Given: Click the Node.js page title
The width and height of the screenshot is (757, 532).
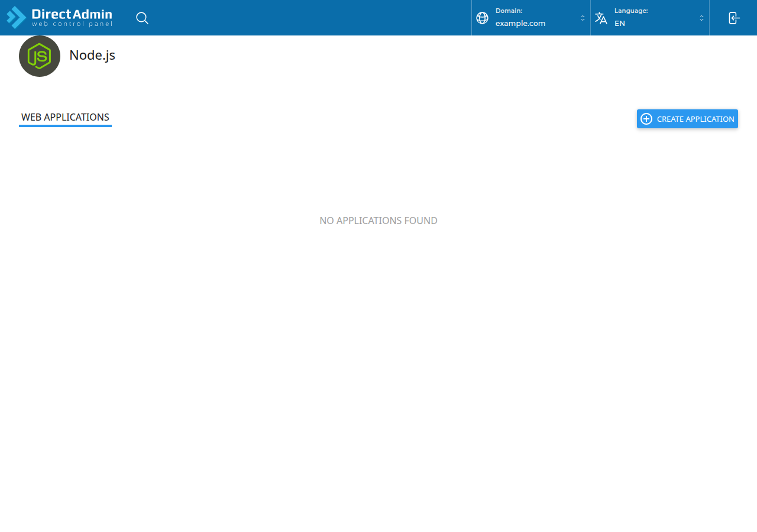Looking at the screenshot, I should pos(92,55).
